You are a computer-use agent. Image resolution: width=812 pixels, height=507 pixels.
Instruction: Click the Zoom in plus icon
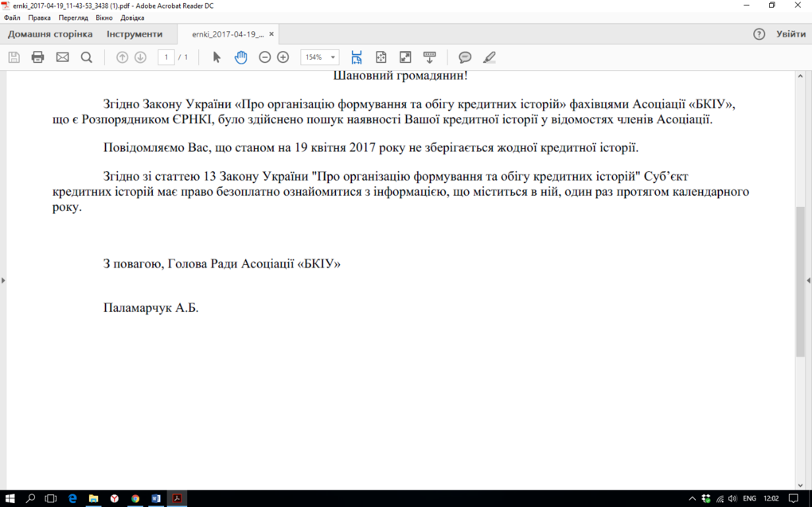coord(283,57)
